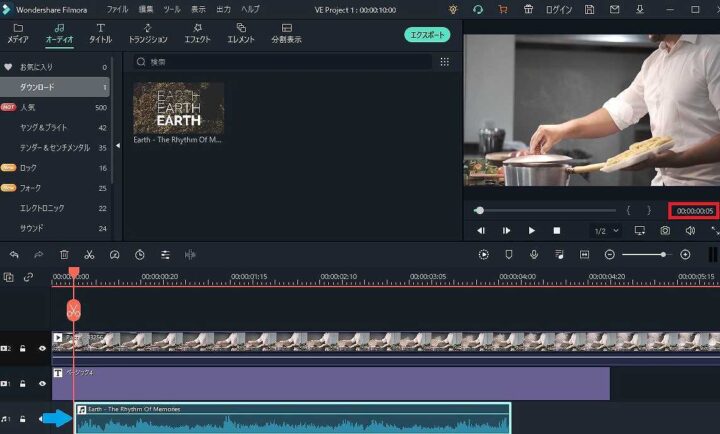Viewport: 720px width, 434px height.
Task: Open the shopping cart icon in title bar
Action: pos(502,9)
